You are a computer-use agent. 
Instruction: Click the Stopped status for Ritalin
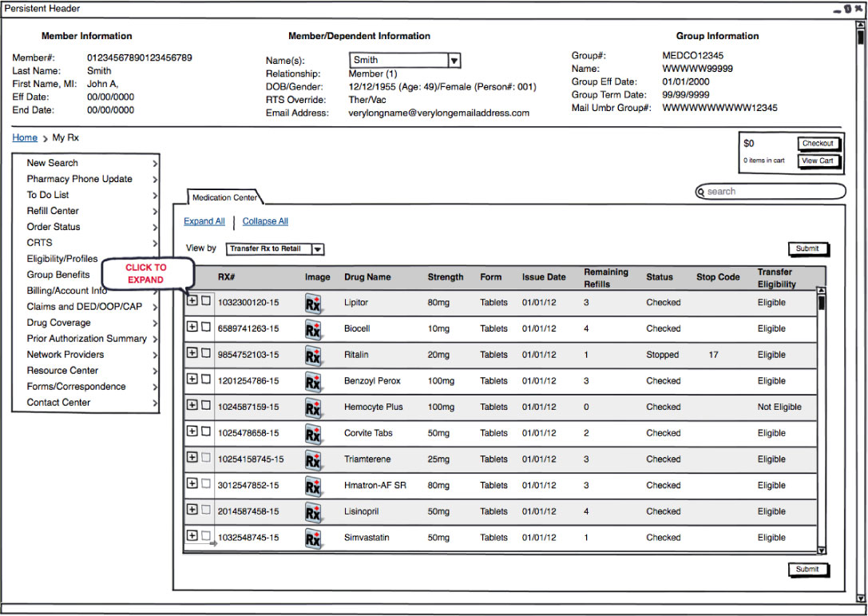pyautogui.click(x=662, y=355)
